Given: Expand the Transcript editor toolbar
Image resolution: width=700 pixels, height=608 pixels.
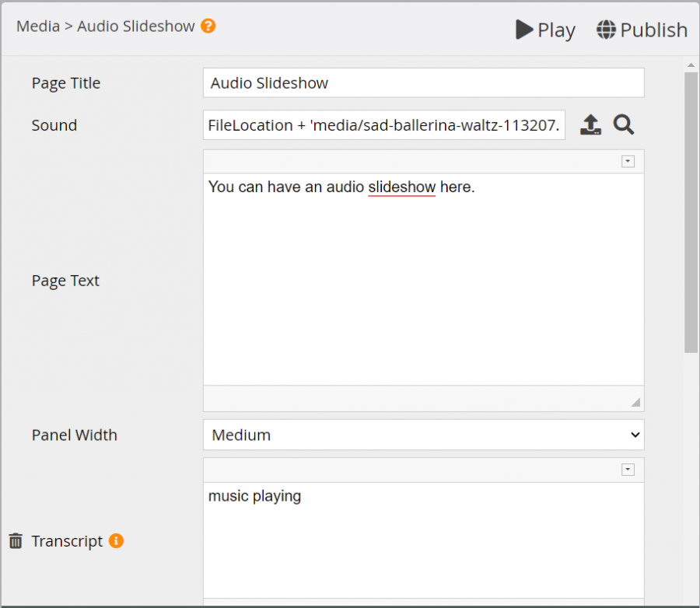Looking at the screenshot, I should coord(628,470).
